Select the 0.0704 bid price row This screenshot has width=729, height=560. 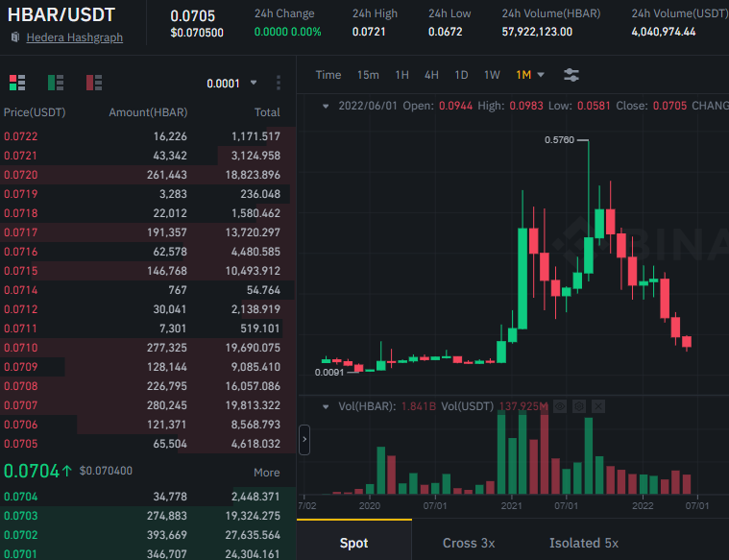(x=148, y=497)
